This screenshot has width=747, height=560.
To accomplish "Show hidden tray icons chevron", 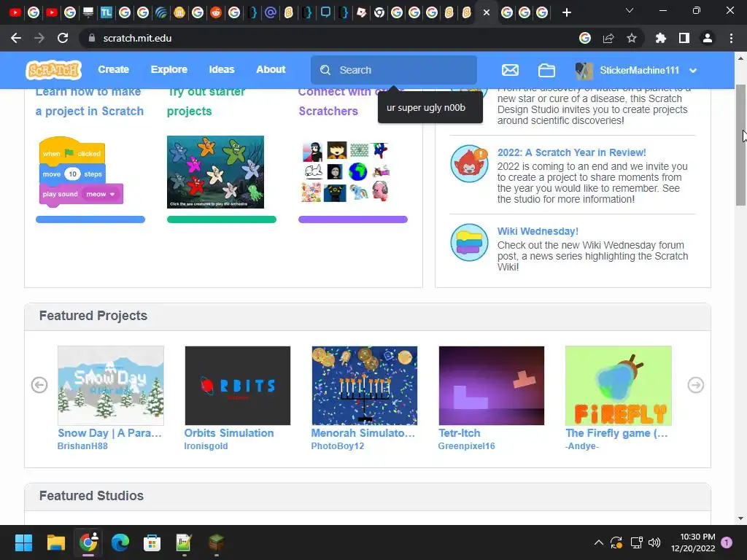I will point(599,542).
